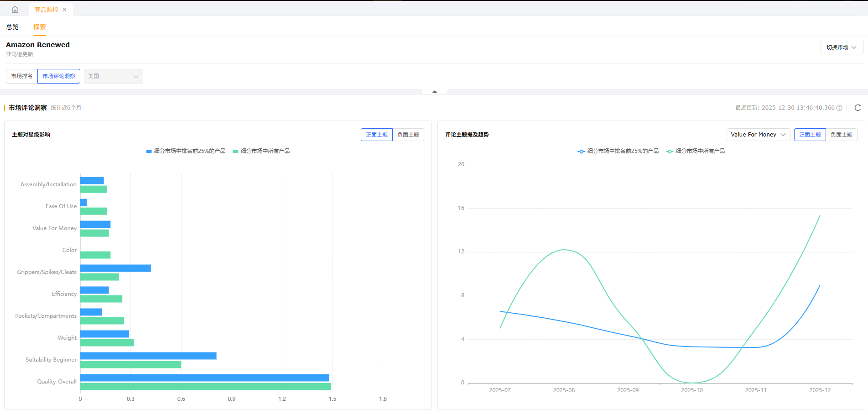Click the refresh icon near update time
The height and width of the screenshot is (415, 868).
[858, 108]
